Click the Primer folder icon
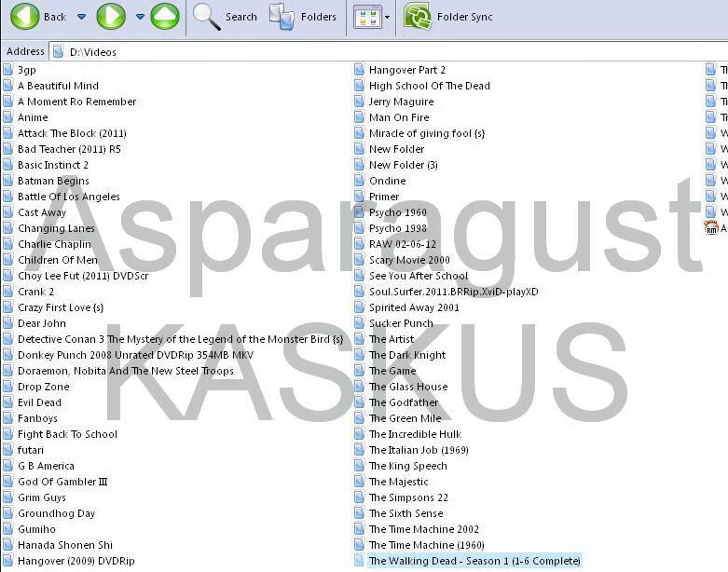 [360, 197]
